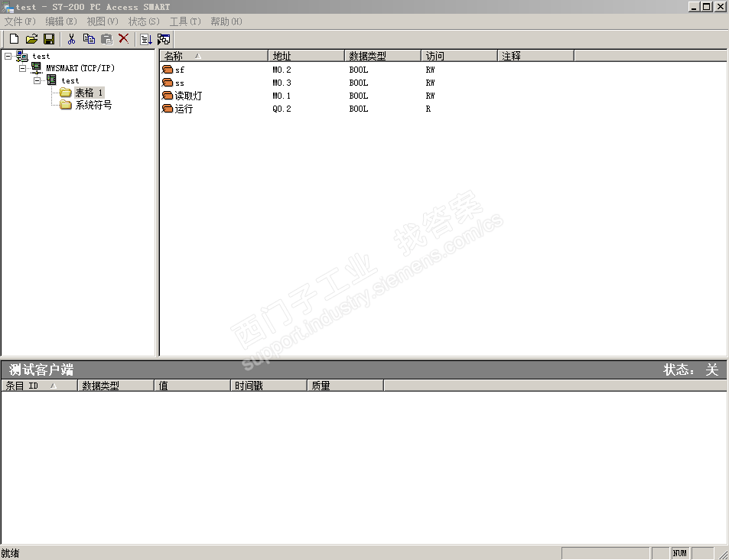Viewport: 729px width, 560px height.
Task: Click test client 数据类型 column header
Action: click(116, 386)
